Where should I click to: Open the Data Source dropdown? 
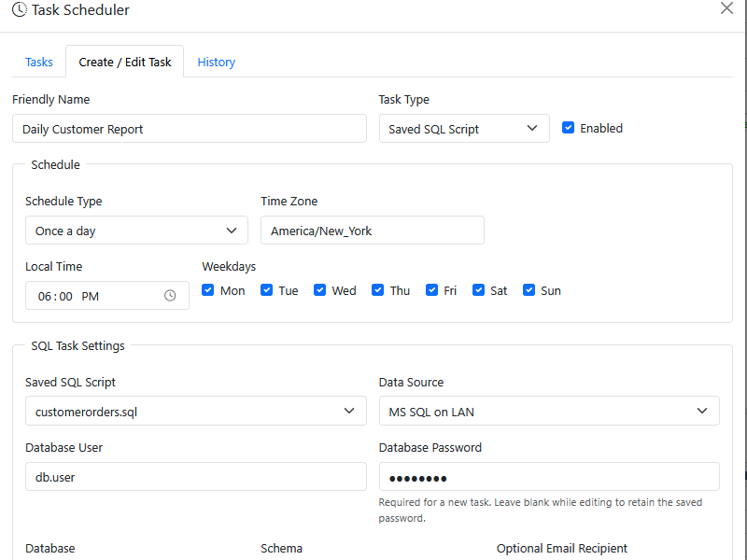coord(549,411)
